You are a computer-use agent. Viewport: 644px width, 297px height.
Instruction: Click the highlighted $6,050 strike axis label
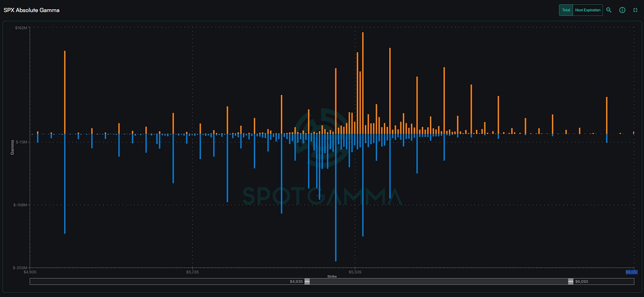pos(631,272)
